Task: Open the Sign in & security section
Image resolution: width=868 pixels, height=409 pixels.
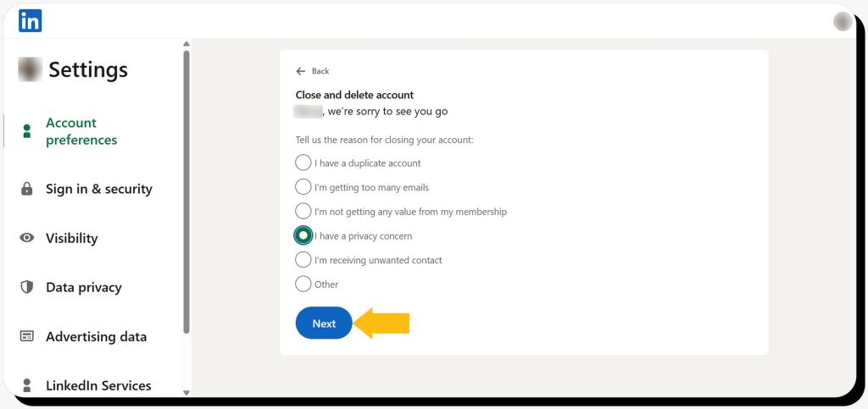Action: [98, 189]
